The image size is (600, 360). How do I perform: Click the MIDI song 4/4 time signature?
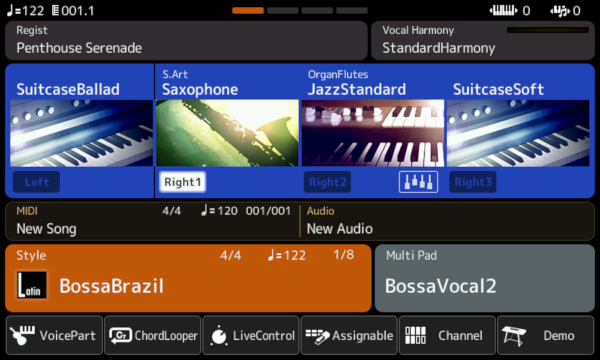(x=171, y=211)
